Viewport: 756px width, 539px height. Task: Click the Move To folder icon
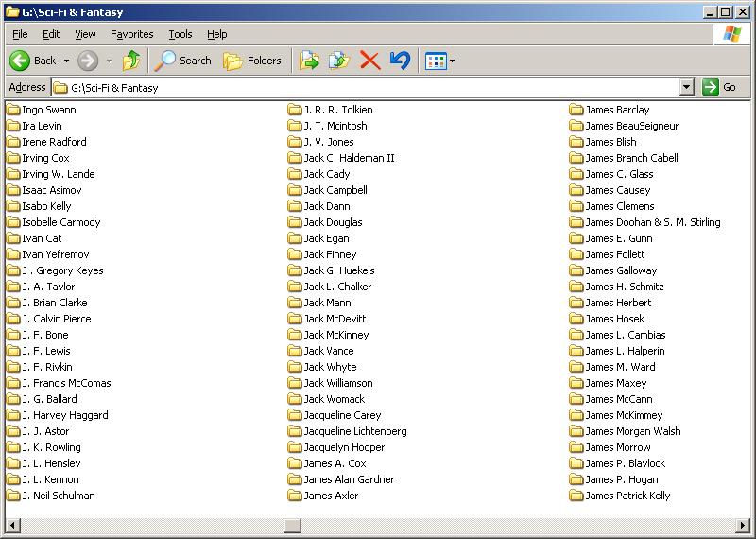(309, 61)
